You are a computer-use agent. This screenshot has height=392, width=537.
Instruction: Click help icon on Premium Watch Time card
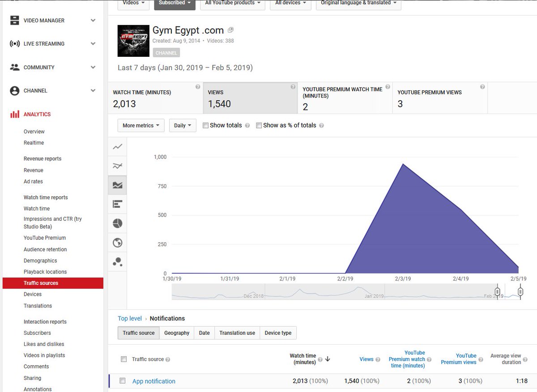click(x=388, y=87)
